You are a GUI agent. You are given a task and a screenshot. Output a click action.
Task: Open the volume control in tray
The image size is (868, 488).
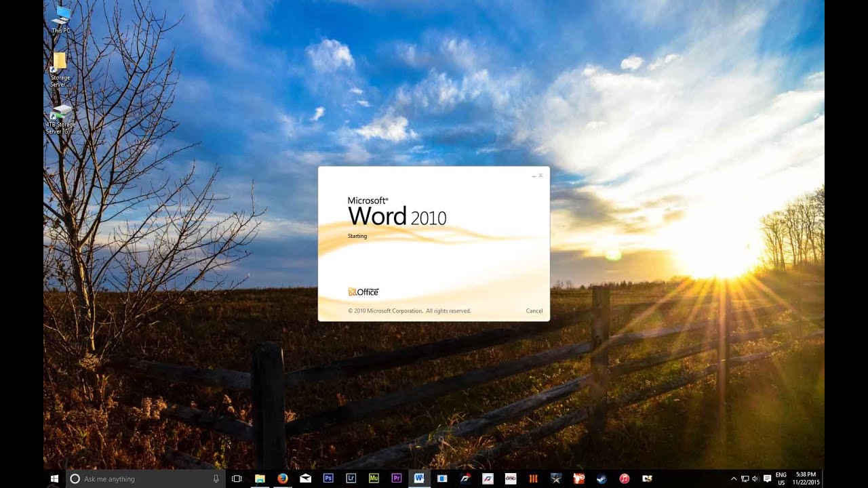click(755, 479)
